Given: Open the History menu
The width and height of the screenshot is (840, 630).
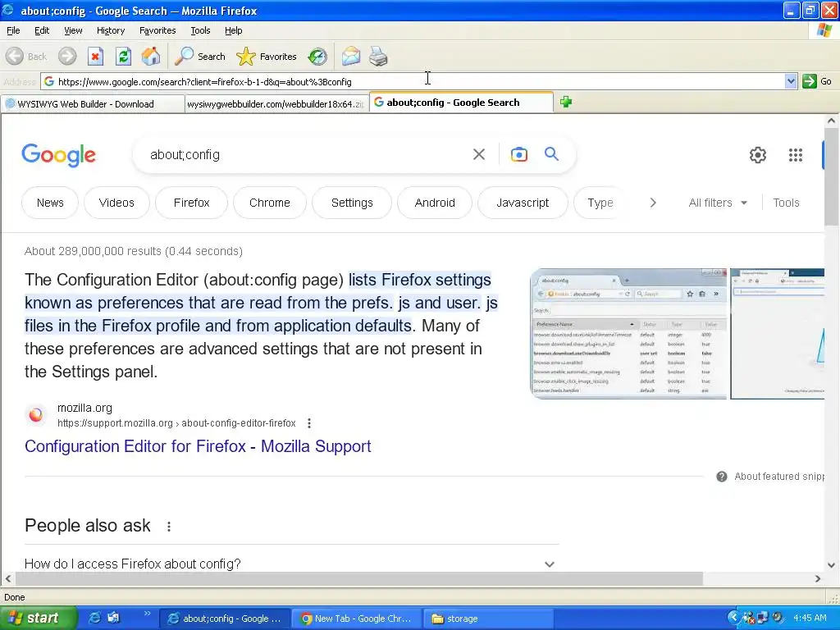Looking at the screenshot, I should point(111,30).
